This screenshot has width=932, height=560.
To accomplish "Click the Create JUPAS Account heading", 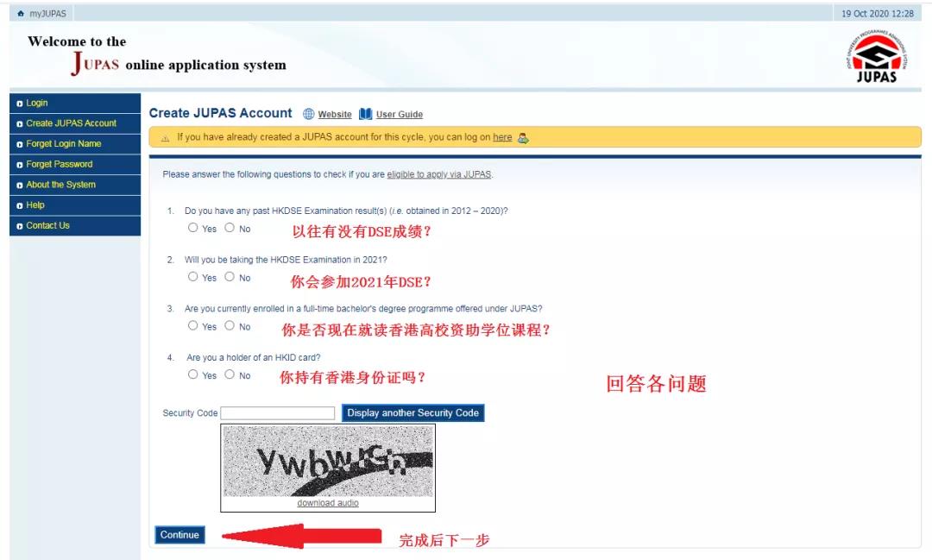I will tap(221, 113).
